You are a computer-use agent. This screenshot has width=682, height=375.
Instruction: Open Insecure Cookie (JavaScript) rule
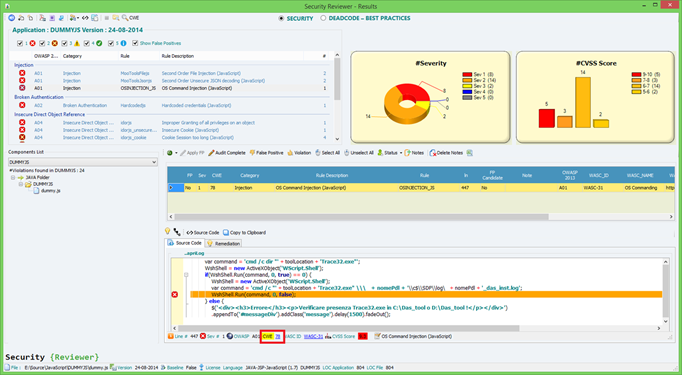(x=190, y=130)
